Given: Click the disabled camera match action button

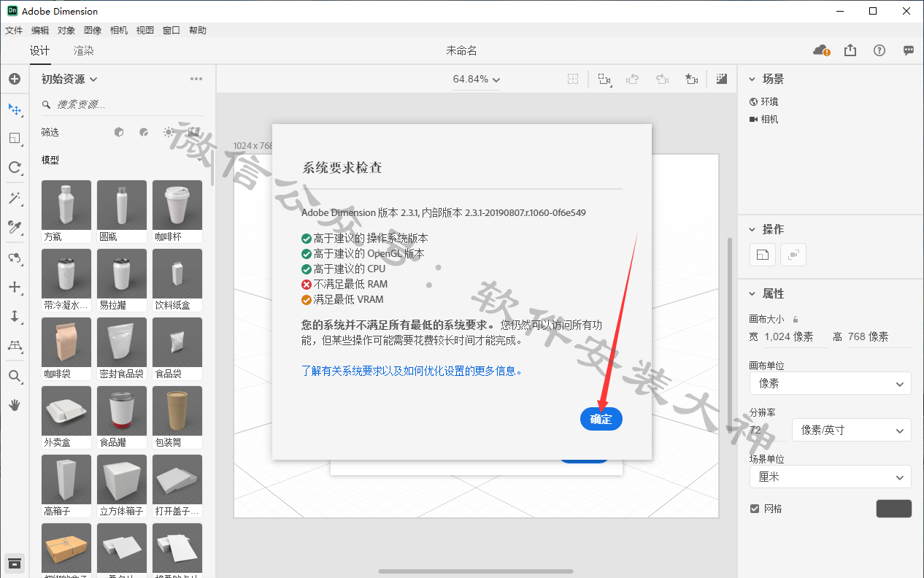Looking at the screenshot, I should point(793,255).
